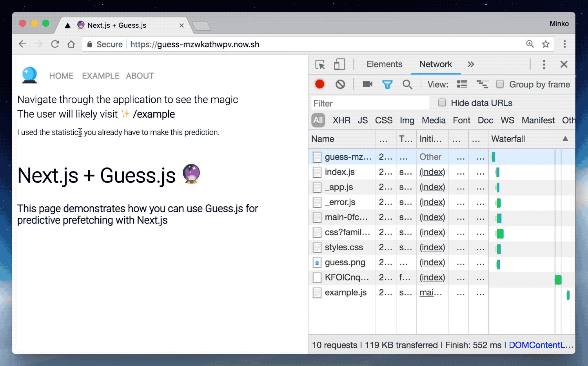Filter requests by Manifest
This screenshot has height=366, width=588.
pyautogui.click(x=538, y=120)
